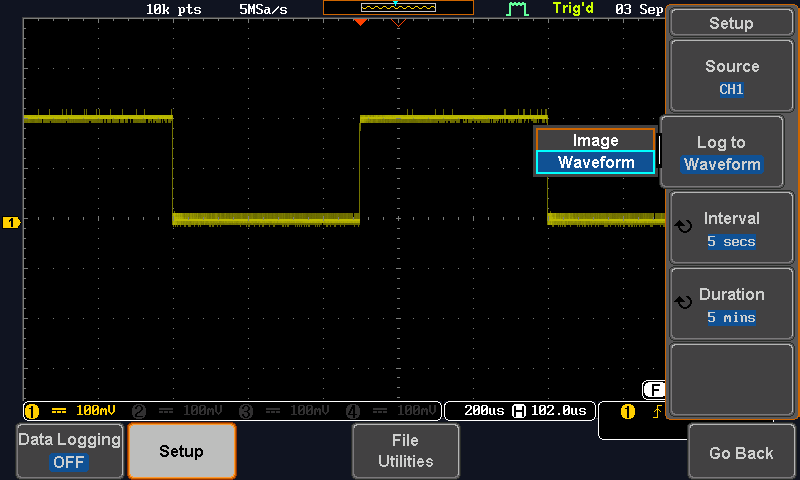
Task: Click the channel 1 ground level marker
Action: point(12,222)
